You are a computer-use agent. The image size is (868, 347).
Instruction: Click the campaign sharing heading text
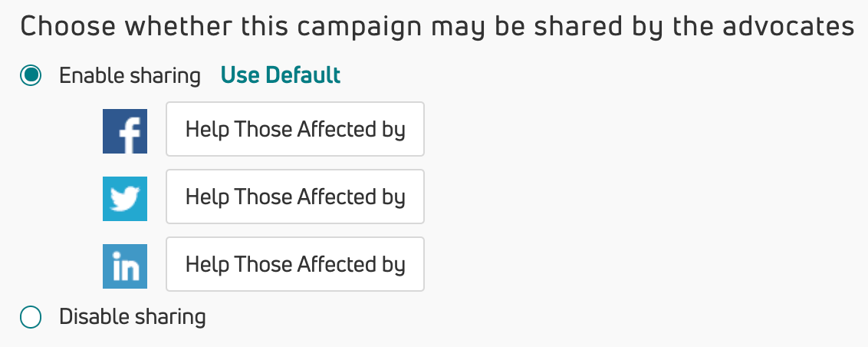437,27
